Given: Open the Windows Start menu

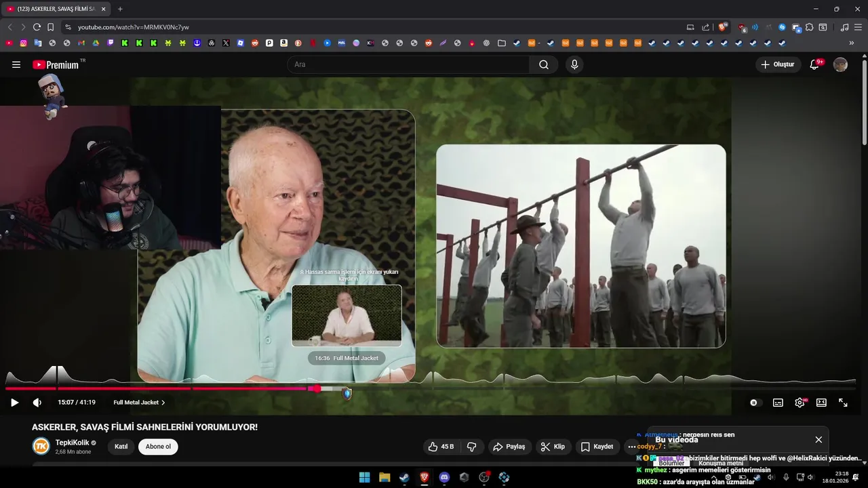Looking at the screenshot, I should [x=364, y=477].
